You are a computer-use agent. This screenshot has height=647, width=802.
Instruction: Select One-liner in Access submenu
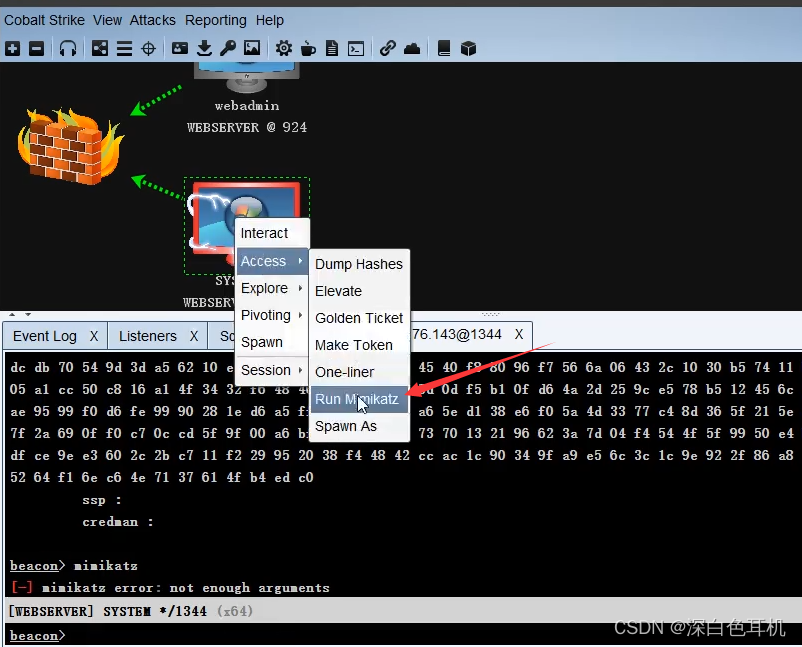[x=359, y=372]
